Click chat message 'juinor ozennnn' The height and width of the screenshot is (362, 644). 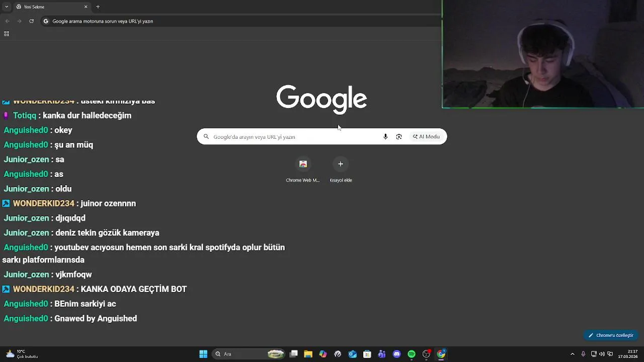coord(108,203)
